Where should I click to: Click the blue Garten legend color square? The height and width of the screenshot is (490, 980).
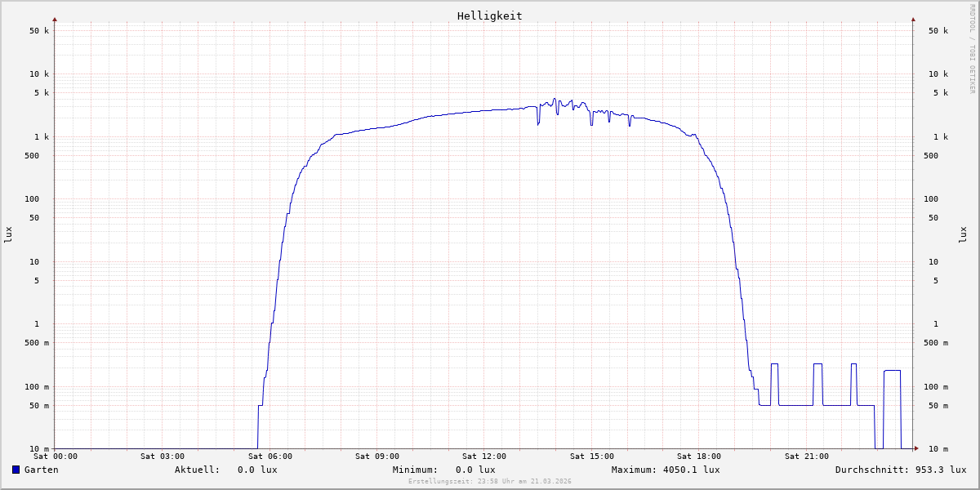pyautogui.click(x=16, y=470)
